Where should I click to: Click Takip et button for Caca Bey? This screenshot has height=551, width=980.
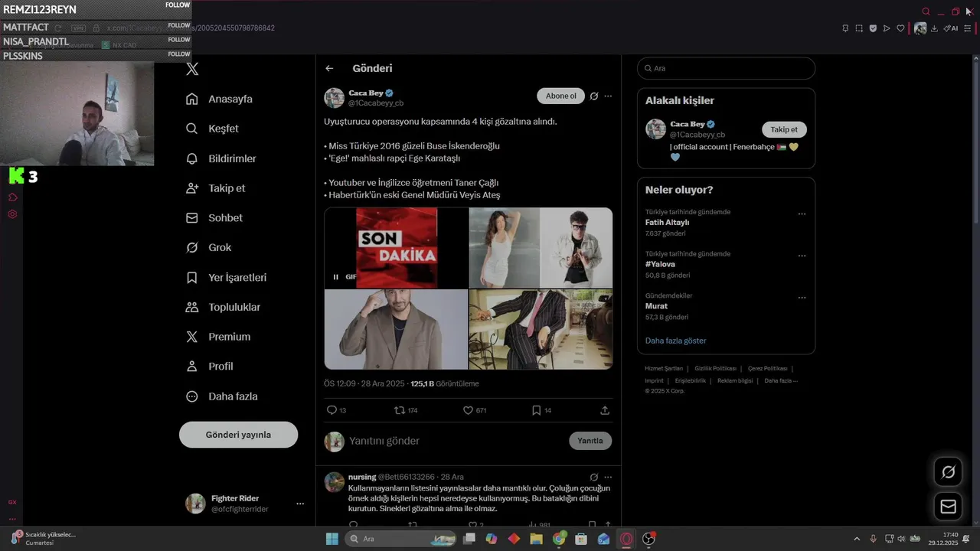tap(784, 129)
